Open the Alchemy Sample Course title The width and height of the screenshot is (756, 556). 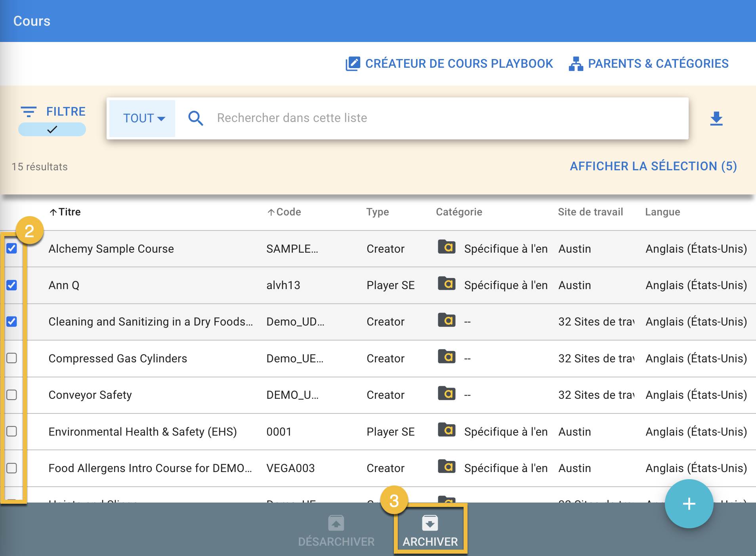[x=111, y=249]
